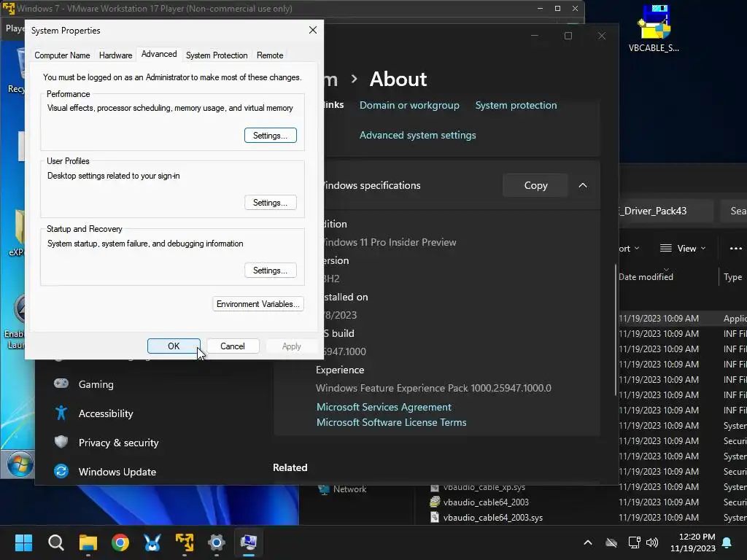
Task: Select System Properties taskbar icon
Action: 249,542
